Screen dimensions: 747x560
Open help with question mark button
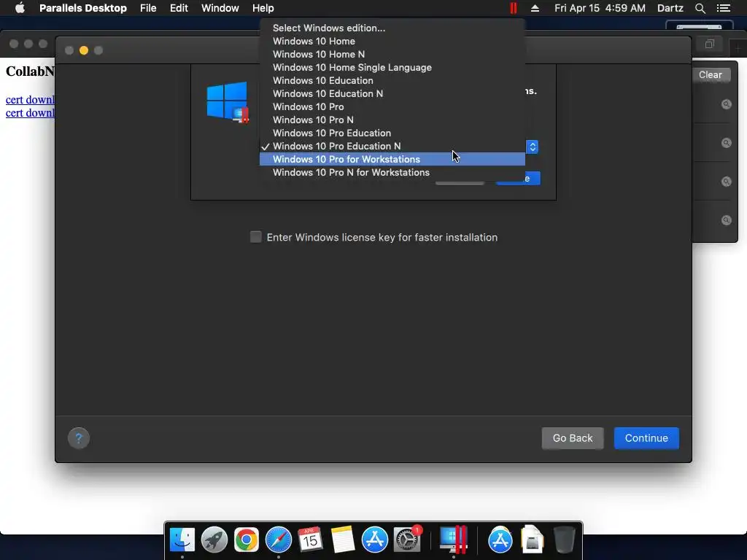click(x=79, y=438)
